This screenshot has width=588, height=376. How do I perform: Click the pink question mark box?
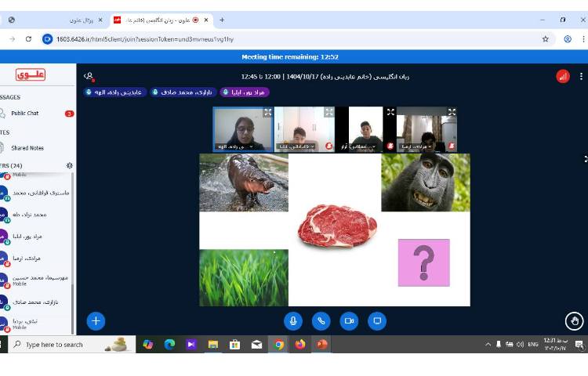point(423,262)
